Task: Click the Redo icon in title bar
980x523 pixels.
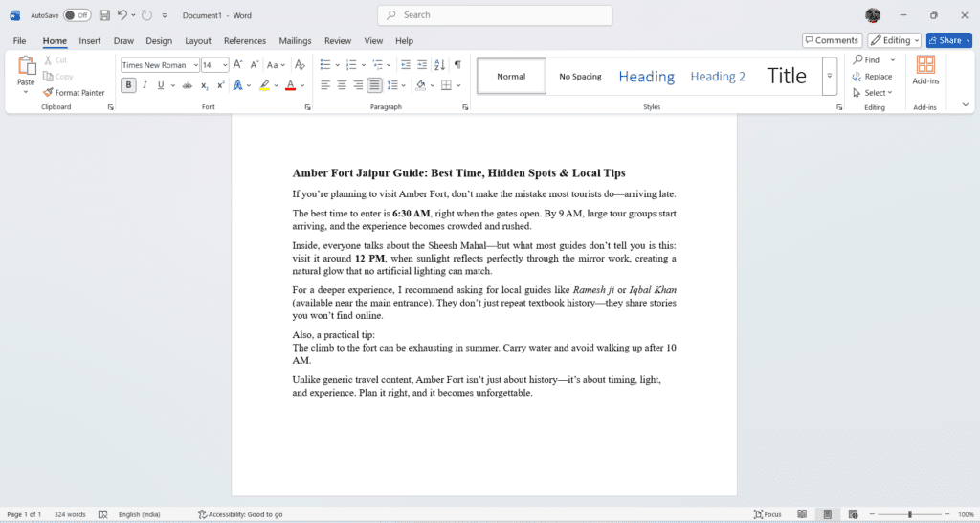Action: pos(146,15)
